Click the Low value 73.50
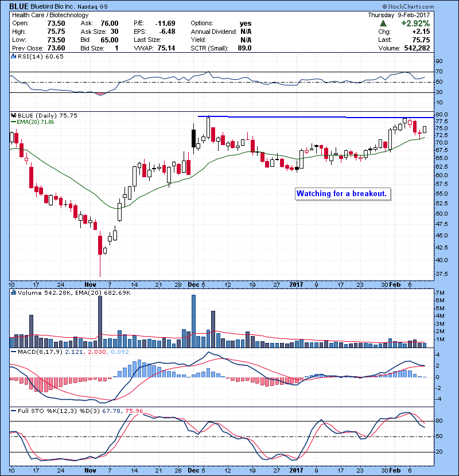Image resolution: width=459 pixels, height=476 pixels. (x=56, y=40)
